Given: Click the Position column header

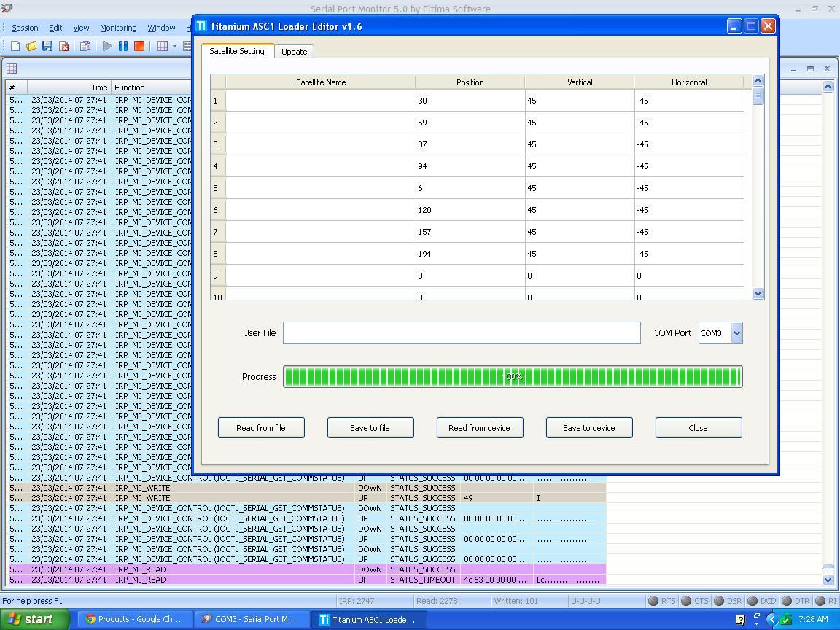Looking at the screenshot, I should [x=470, y=82].
